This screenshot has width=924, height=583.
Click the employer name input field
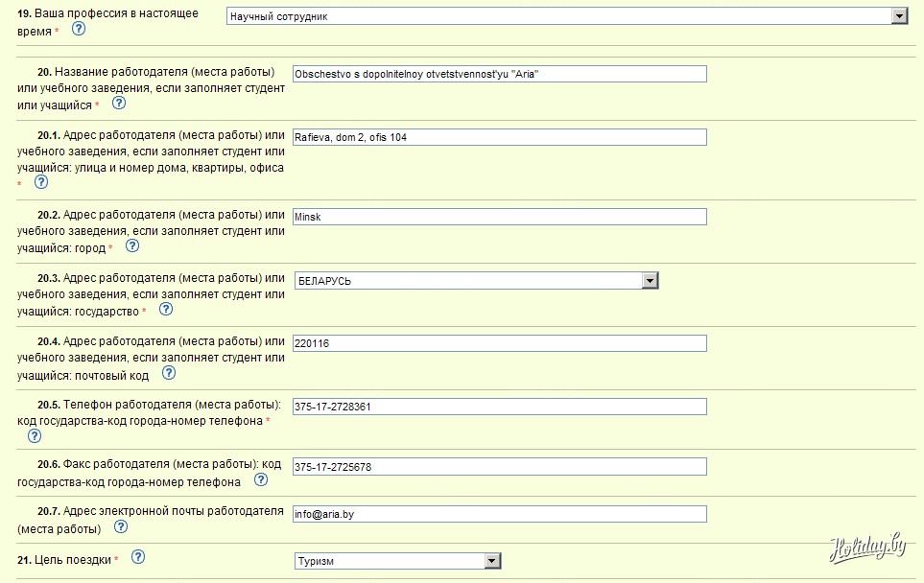(x=499, y=74)
